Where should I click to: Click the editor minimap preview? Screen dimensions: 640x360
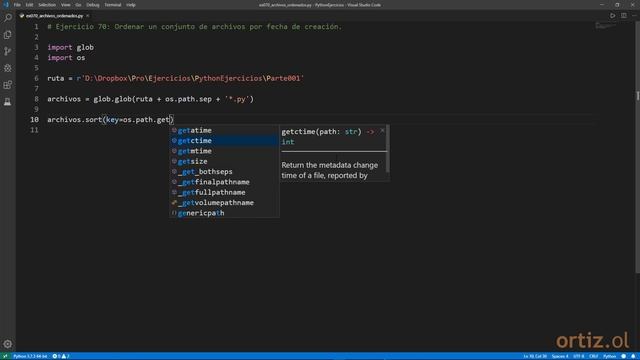[605, 26]
